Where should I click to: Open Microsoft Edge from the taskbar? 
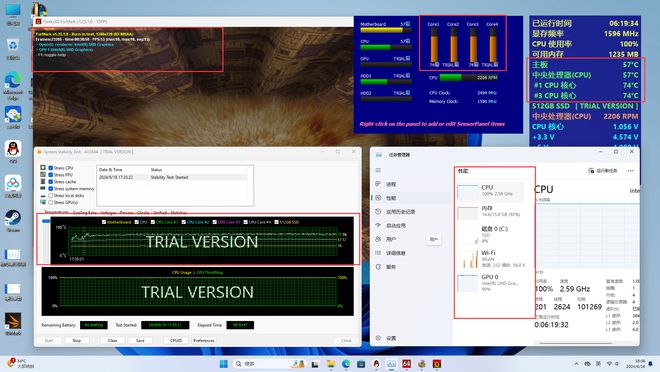[x=346, y=364]
